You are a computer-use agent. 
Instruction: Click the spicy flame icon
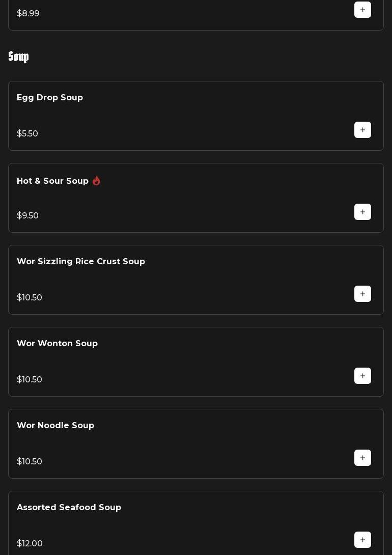96,181
